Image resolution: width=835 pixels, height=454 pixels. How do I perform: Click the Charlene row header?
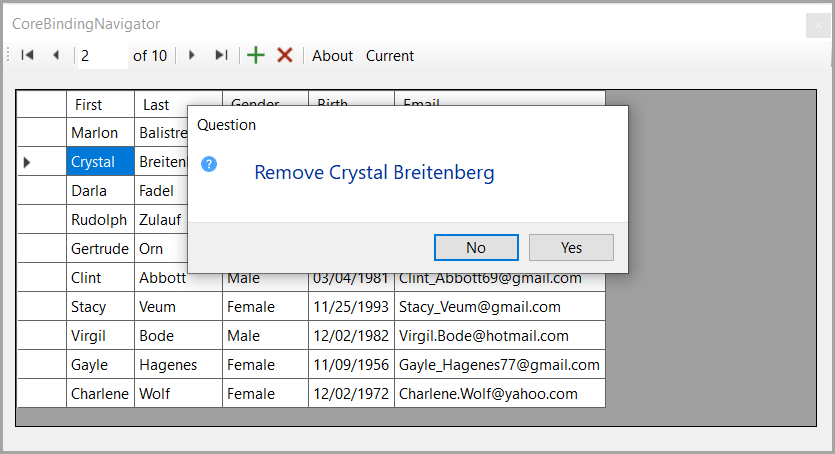pyautogui.click(x=42, y=394)
